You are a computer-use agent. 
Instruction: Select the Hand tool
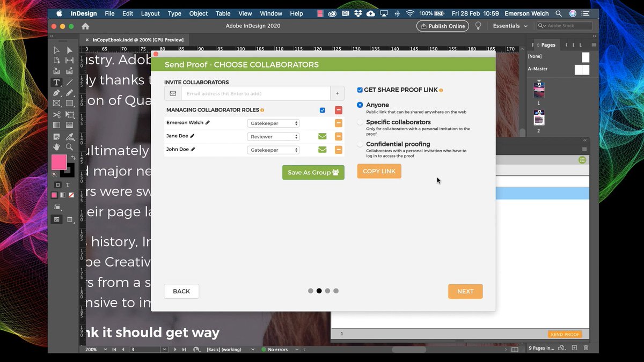[56, 146]
